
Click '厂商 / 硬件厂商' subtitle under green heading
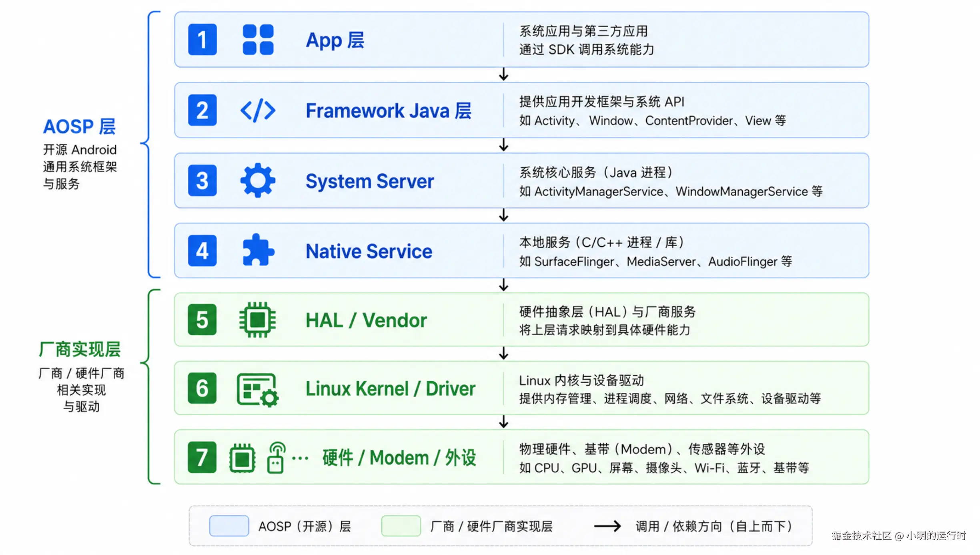81,373
